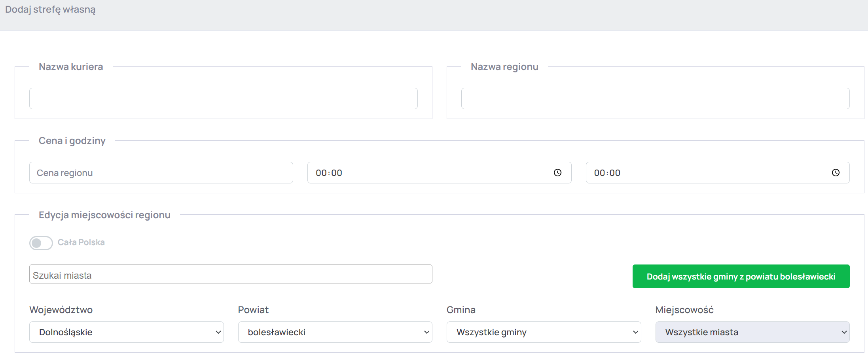Expand the Województwo dropdown showing Dolnośląskie
The image size is (868, 357).
[x=126, y=332]
